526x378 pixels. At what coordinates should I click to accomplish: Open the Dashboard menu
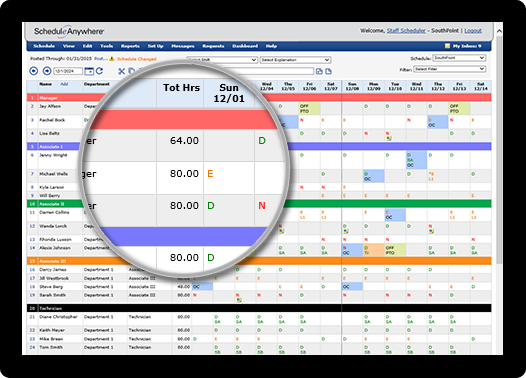pos(245,46)
